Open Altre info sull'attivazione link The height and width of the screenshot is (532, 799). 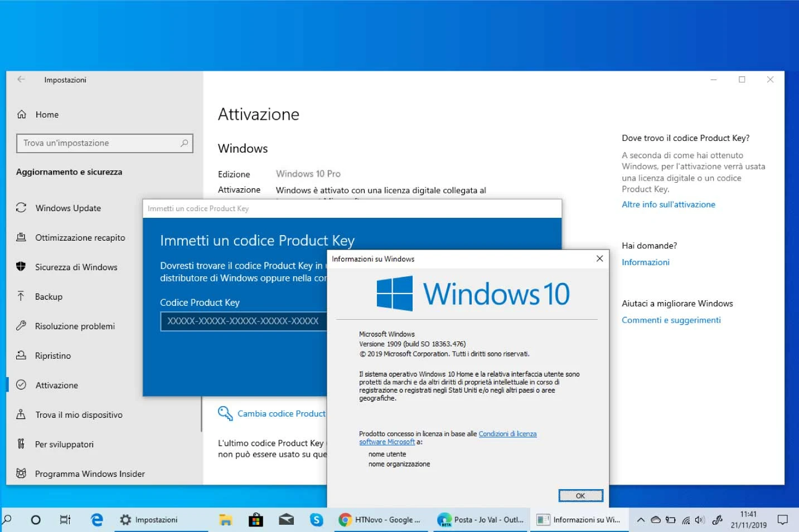669,204
